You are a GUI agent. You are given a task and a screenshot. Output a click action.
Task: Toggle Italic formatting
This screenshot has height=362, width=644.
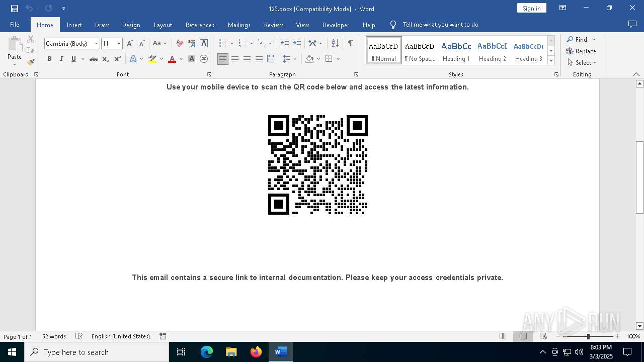61,59
